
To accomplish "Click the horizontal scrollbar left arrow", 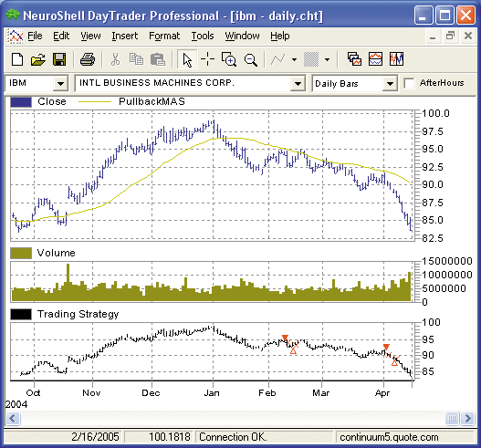I will (x=13, y=418).
